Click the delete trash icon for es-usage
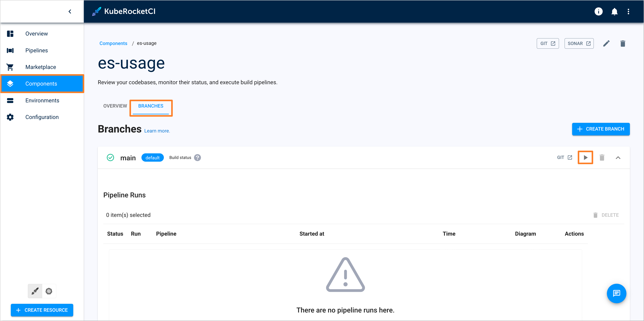 pos(623,43)
